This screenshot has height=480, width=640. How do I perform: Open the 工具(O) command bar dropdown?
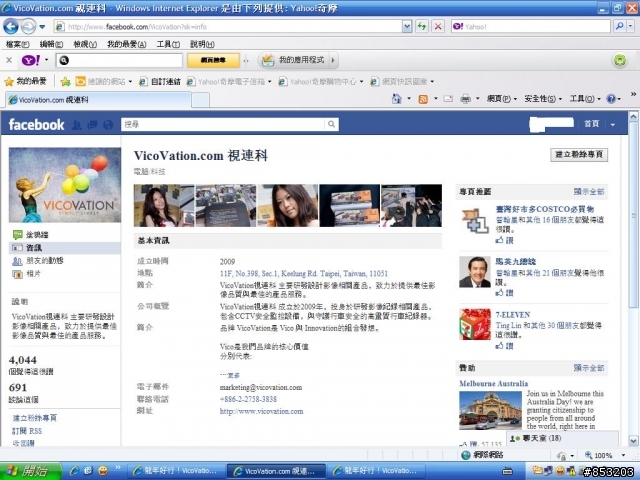585,99
